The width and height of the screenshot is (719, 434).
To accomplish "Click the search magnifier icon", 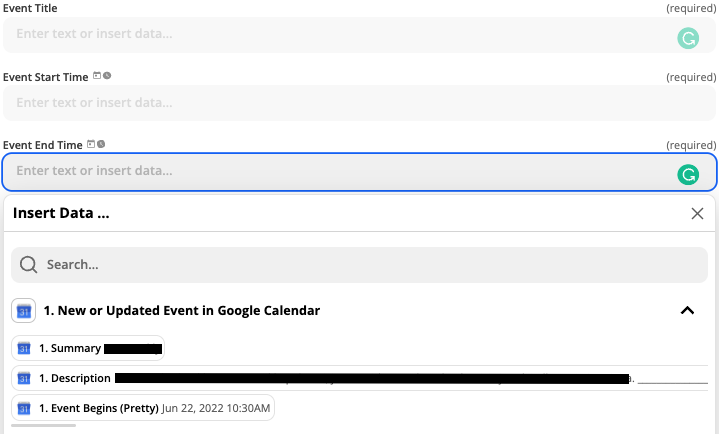I will [x=28, y=265].
